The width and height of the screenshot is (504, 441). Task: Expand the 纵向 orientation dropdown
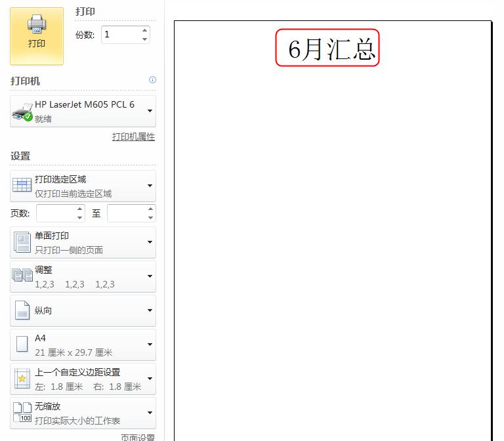click(83, 310)
